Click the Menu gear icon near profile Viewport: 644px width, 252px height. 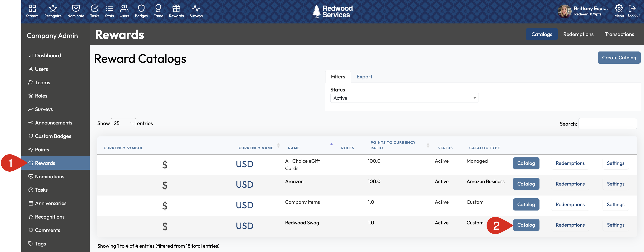pyautogui.click(x=619, y=8)
